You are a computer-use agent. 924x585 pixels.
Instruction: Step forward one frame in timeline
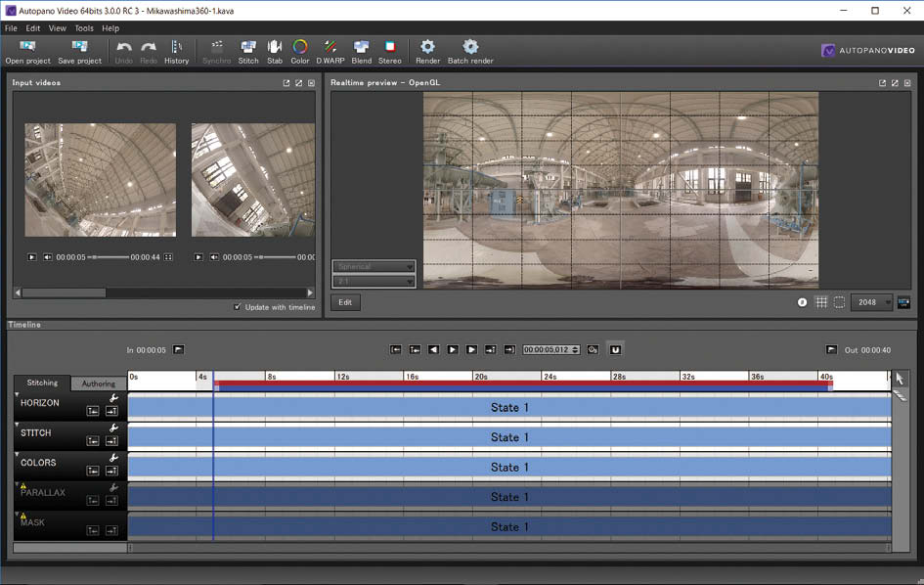[471, 349]
